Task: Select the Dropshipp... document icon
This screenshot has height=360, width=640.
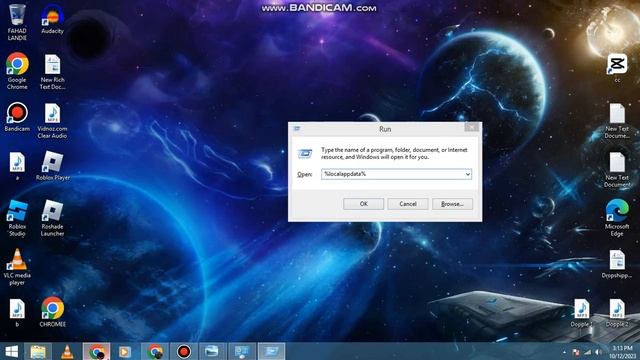Action: [x=617, y=264]
